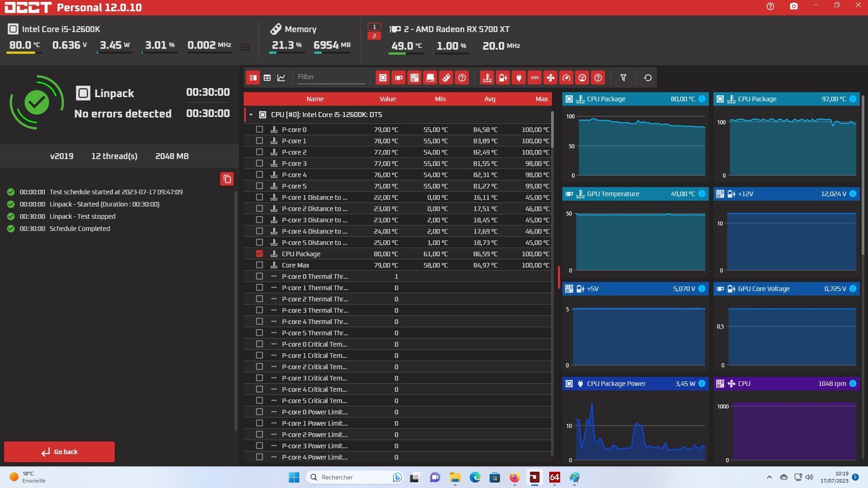Click the GPU hardware filter icon
This screenshot has width=868, height=488.
pyautogui.click(x=398, y=78)
